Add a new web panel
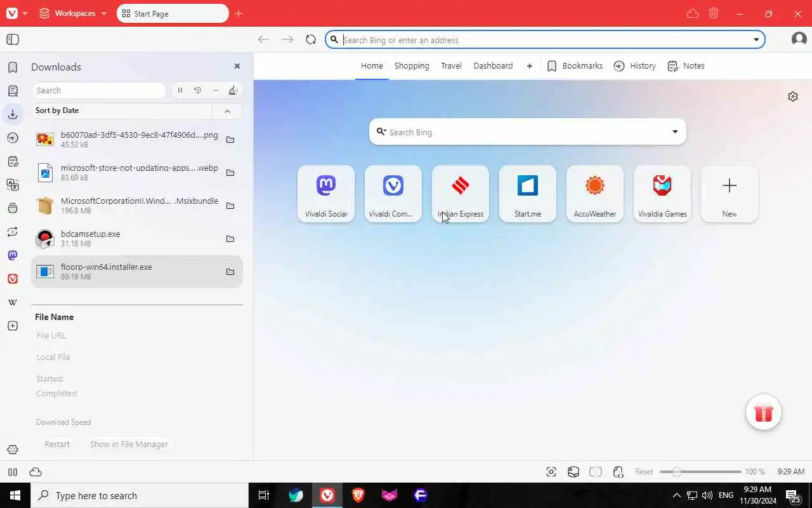This screenshot has width=812, height=508. pyautogui.click(x=13, y=326)
